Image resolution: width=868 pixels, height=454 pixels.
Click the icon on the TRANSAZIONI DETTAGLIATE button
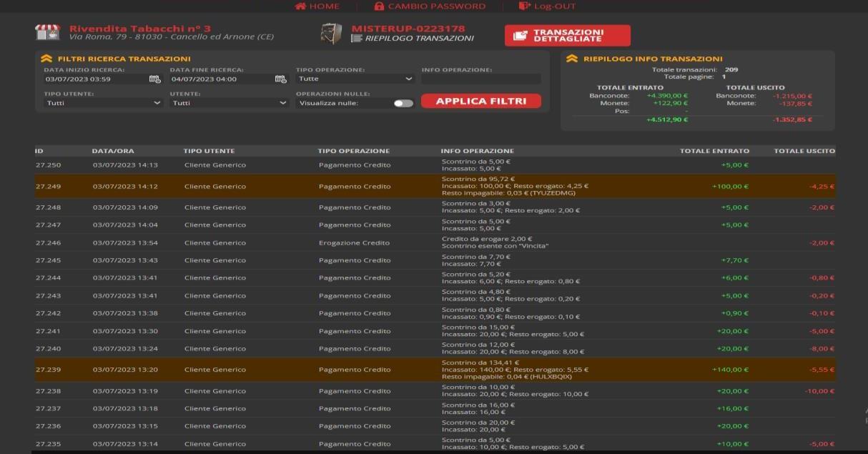click(x=521, y=35)
